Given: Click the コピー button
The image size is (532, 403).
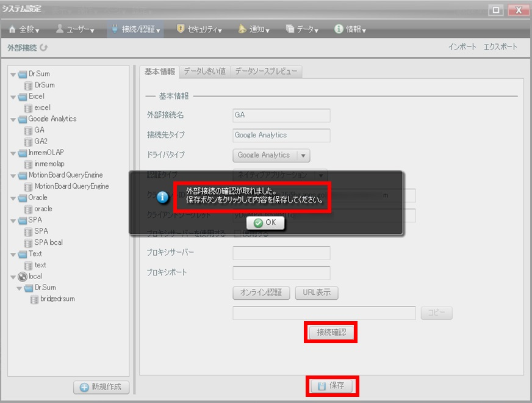Looking at the screenshot, I should pos(436,313).
